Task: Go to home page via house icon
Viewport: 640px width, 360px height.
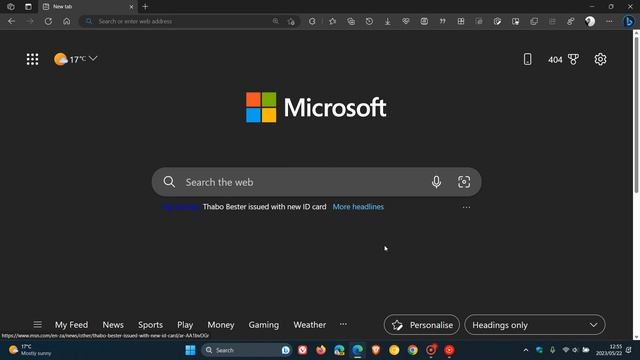Action: coord(67,21)
